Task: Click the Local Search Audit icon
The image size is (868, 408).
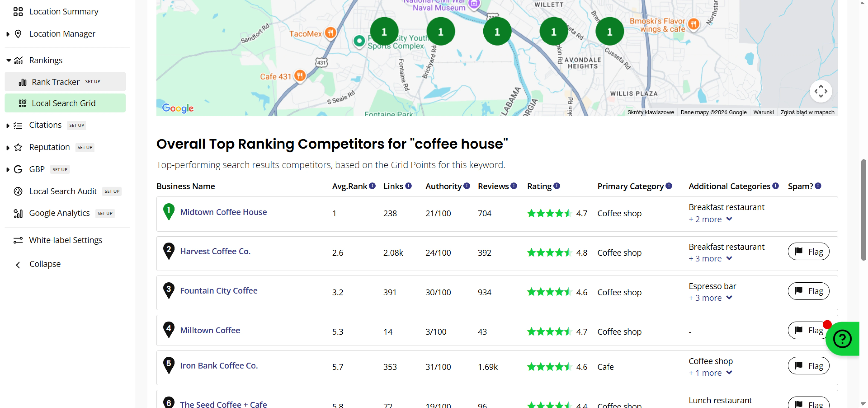Action: [x=18, y=191]
